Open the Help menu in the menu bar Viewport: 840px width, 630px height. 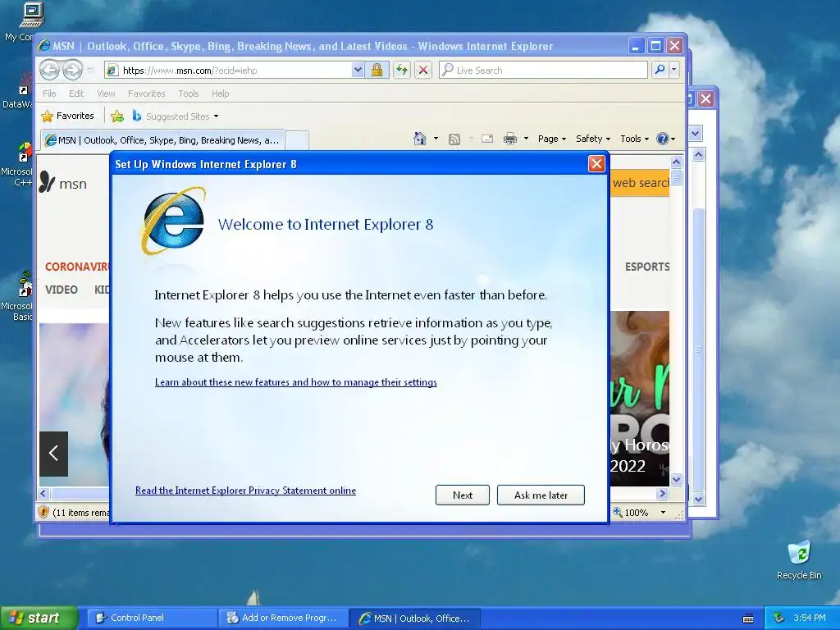coord(220,94)
